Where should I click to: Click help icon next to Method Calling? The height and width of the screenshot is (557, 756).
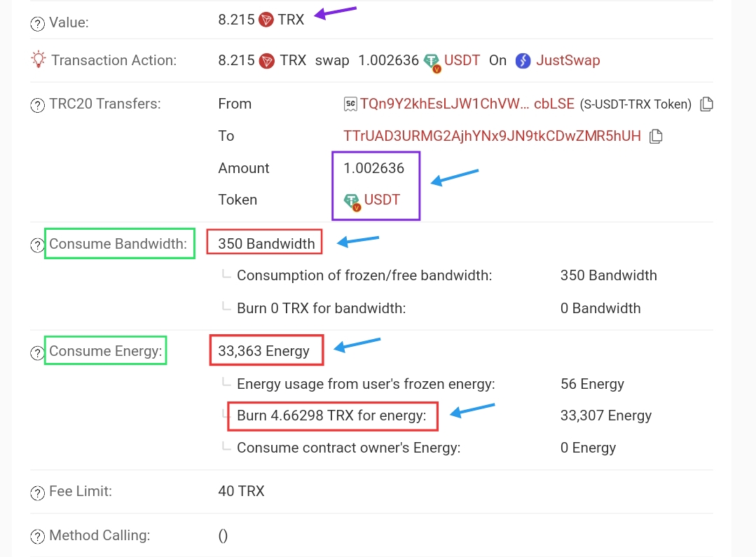[x=37, y=536]
